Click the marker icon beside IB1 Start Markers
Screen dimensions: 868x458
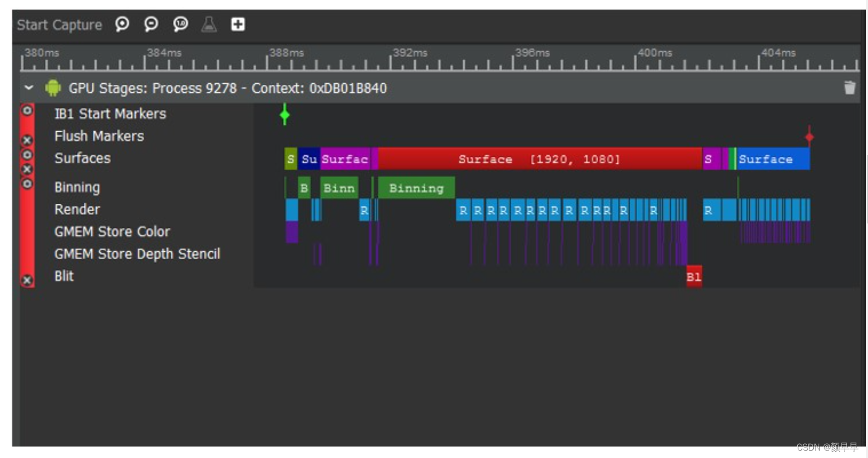click(26, 111)
